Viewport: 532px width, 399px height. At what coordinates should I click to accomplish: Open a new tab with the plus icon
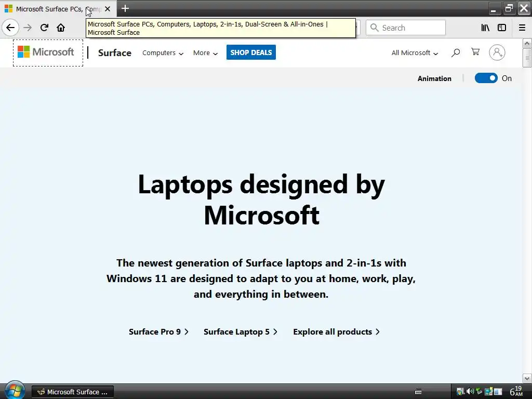pyautogui.click(x=125, y=8)
